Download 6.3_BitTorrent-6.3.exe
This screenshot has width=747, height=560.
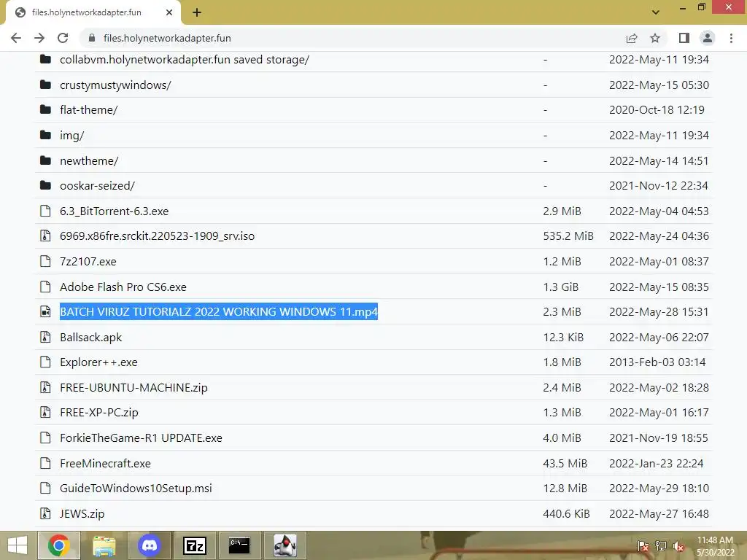pyautogui.click(x=115, y=211)
